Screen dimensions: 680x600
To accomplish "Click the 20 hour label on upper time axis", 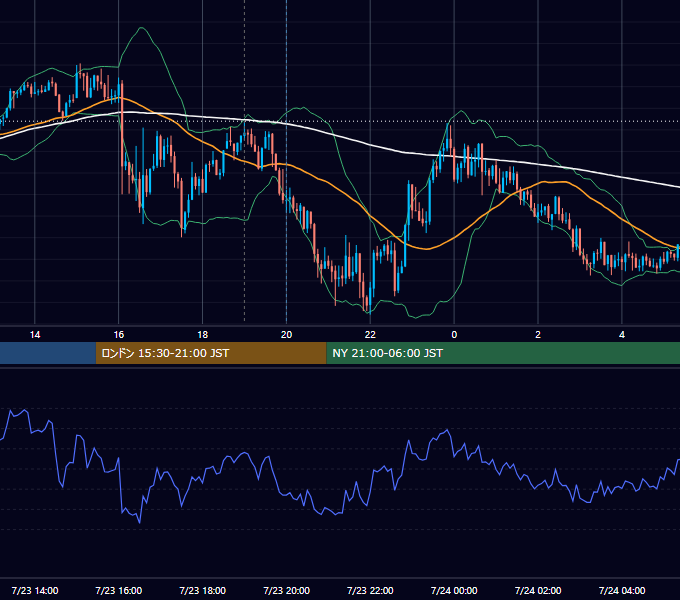I will pyautogui.click(x=286, y=335).
